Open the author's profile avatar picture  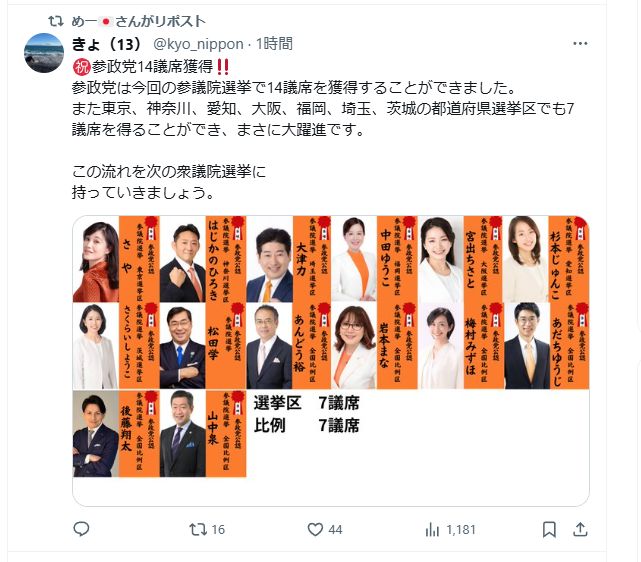44,53
